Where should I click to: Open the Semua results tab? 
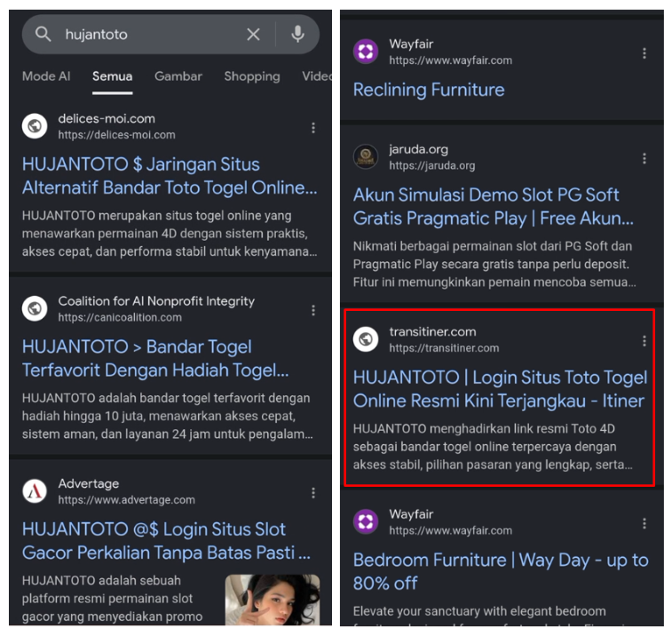click(112, 76)
